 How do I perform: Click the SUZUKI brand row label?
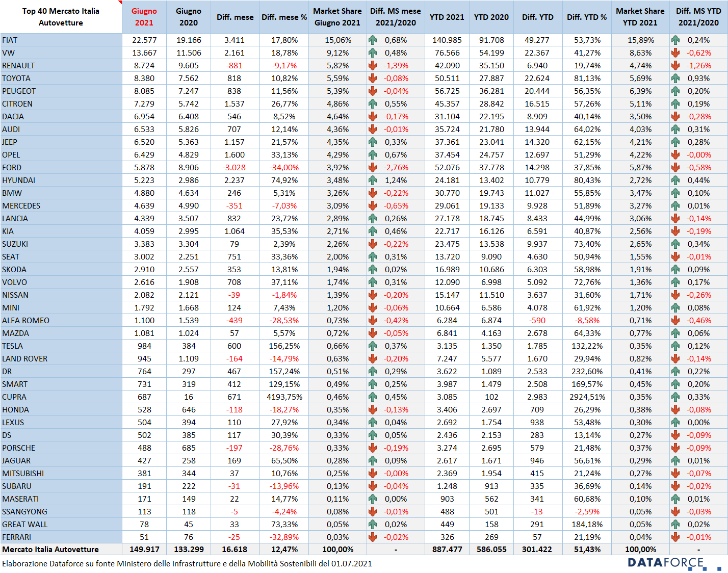coord(15,244)
